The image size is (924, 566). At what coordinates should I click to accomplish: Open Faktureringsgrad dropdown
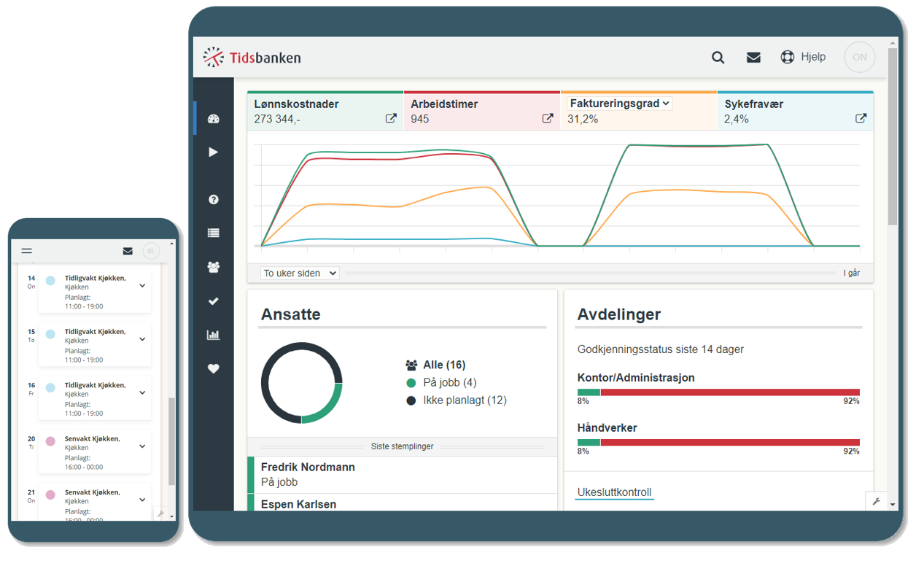[619, 104]
